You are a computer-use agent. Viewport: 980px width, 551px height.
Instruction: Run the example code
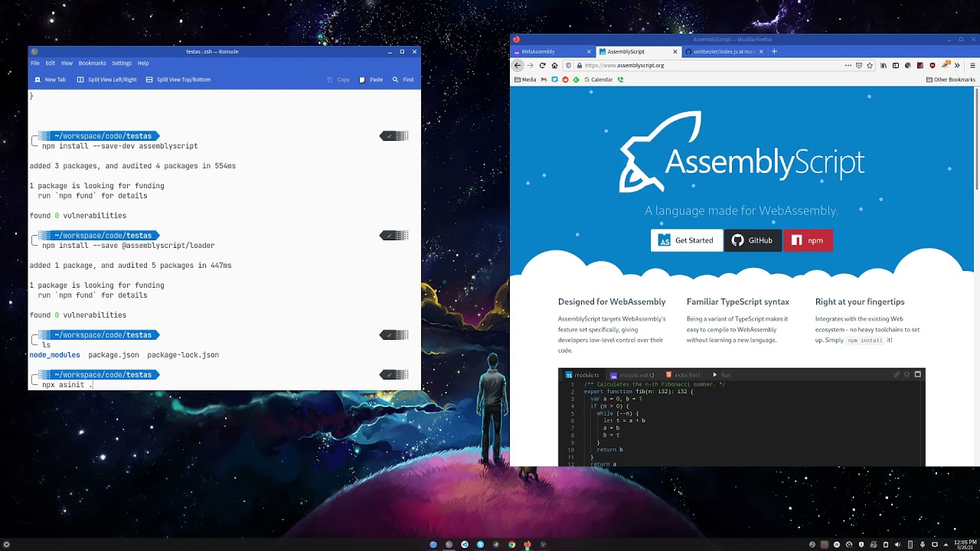(721, 375)
